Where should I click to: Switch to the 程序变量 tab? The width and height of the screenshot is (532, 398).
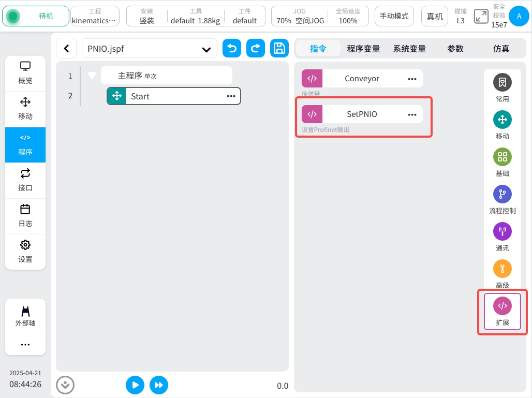pos(363,49)
